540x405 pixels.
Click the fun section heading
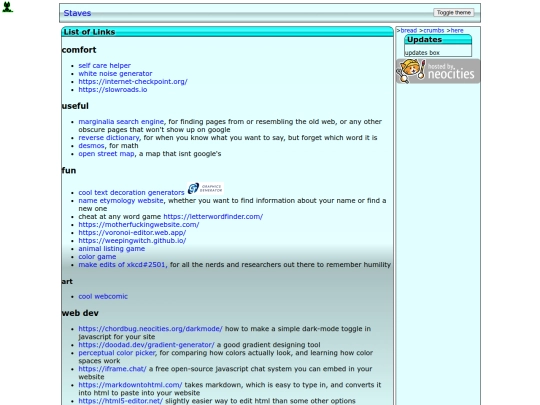pyautogui.click(x=69, y=170)
